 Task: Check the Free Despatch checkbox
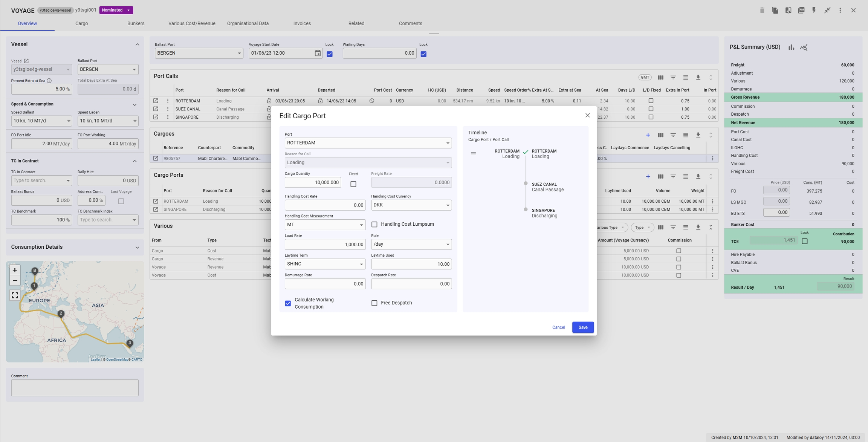tap(374, 303)
